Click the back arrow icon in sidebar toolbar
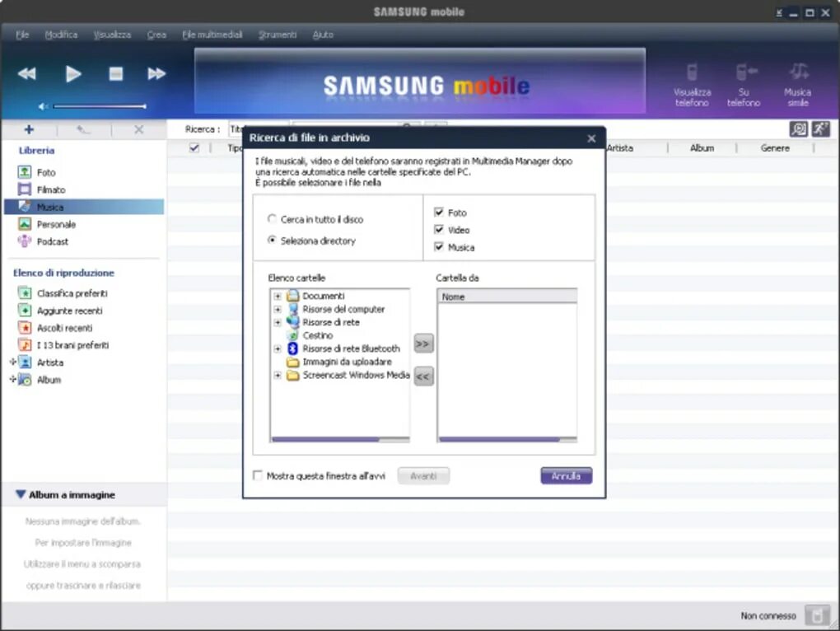The height and width of the screenshot is (631, 840). pos(82,129)
